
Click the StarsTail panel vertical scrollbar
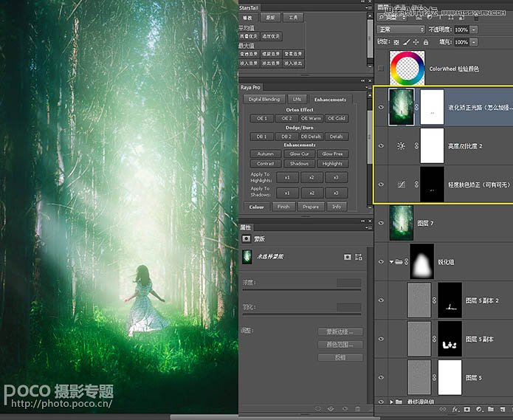(370, 40)
